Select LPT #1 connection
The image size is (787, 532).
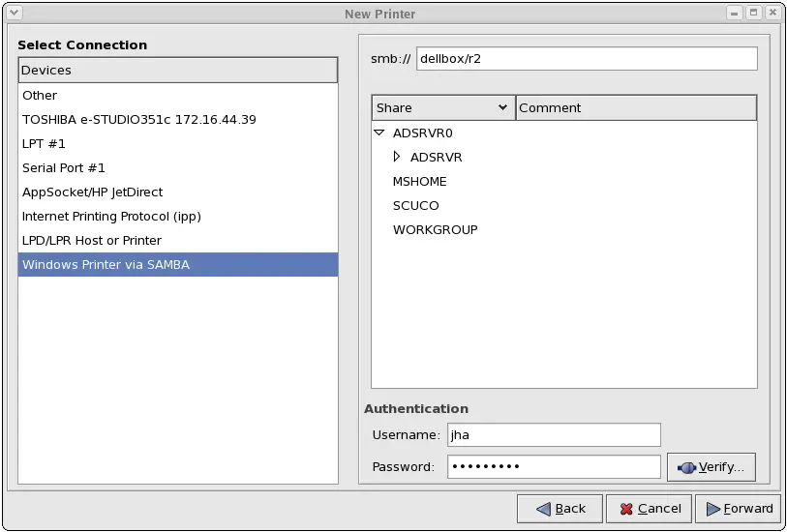[178, 144]
